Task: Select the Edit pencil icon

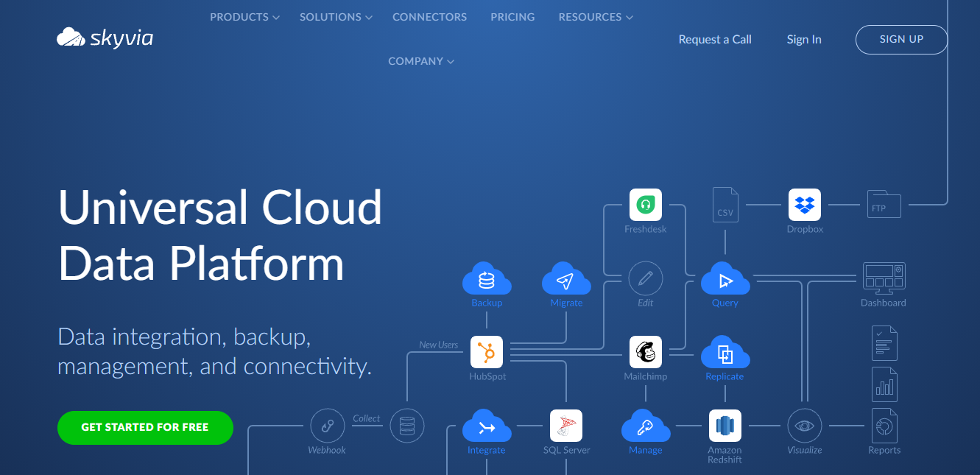Action: (x=646, y=278)
